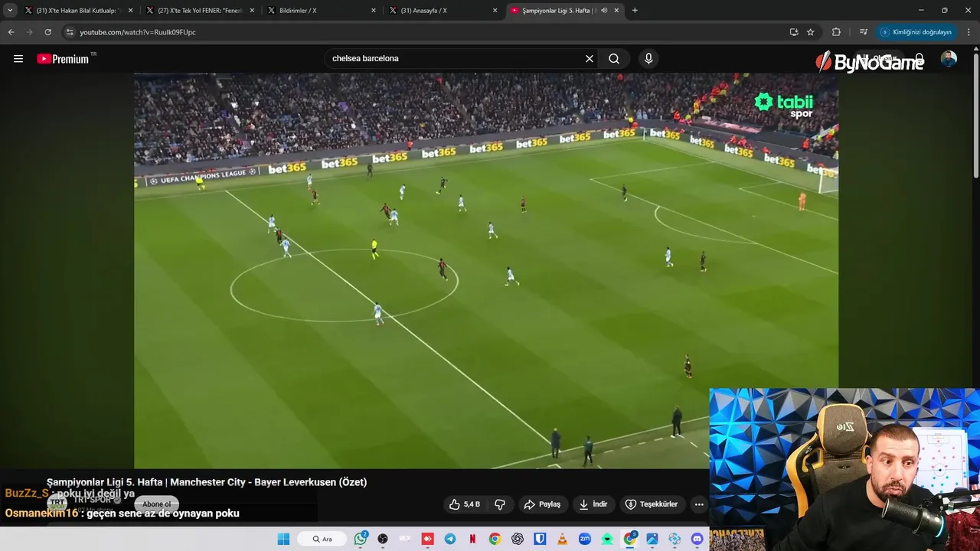Like the video (5,4 B)
Image resolution: width=980 pixels, height=551 pixels.
(465, 504)
